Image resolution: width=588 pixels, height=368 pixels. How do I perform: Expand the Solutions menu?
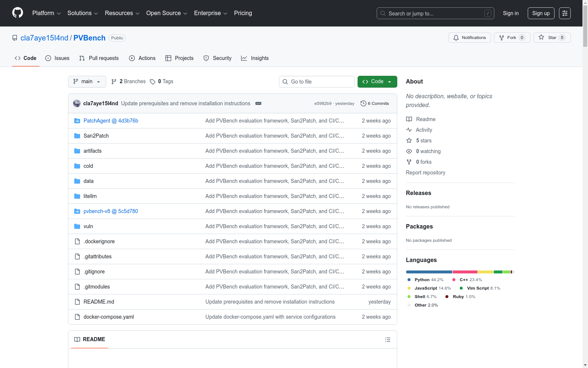tap(83, 13)
